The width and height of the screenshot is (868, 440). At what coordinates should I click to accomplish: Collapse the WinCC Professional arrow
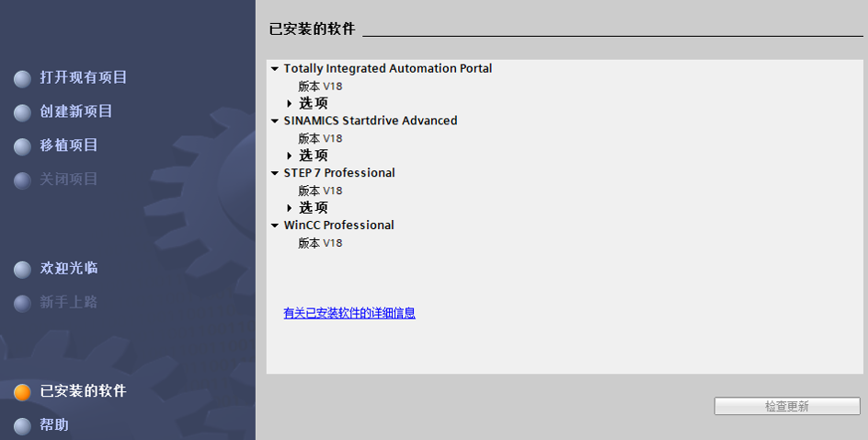[x=275, y=226]
